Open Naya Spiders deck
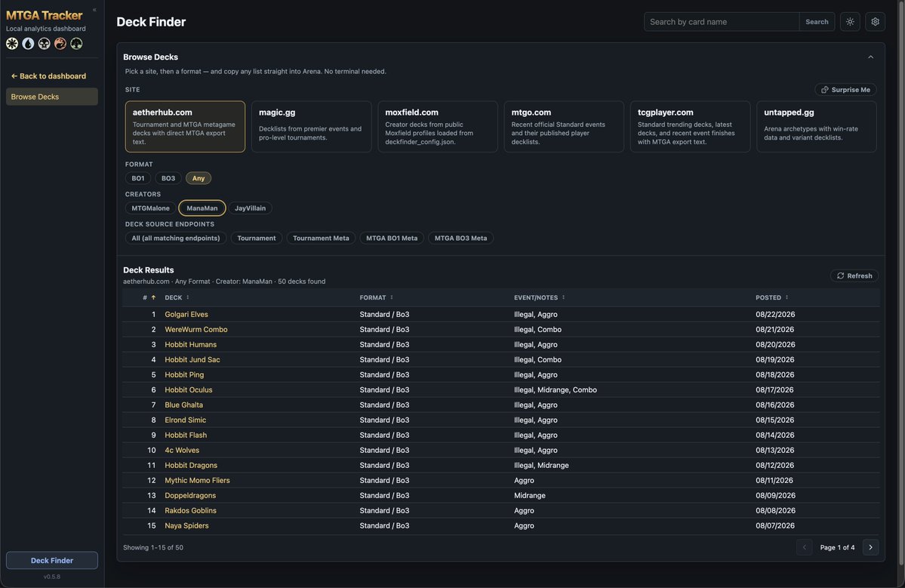Image resolution: width=905 pixels, height=588 pixels. pyautogui.click(x=186, y=525)
